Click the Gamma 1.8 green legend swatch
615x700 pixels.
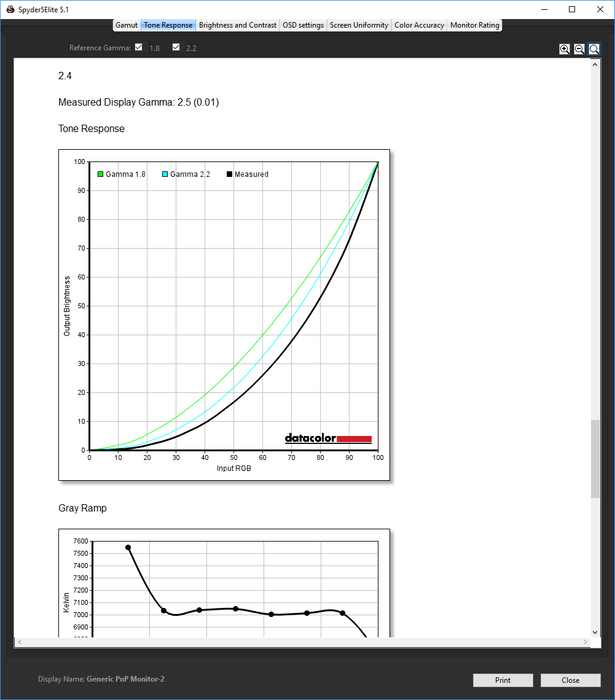[x=101, y=174]
